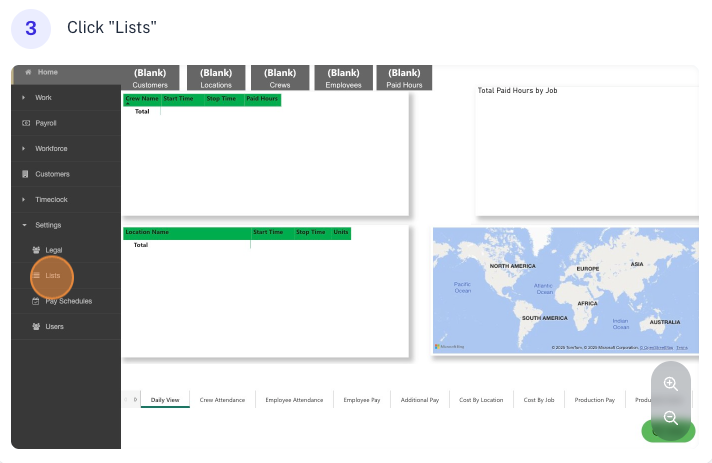The width and height of the screenshot is (712, 463).
Task: Click the Customers blank summary card
Action: tap(150, 78)
